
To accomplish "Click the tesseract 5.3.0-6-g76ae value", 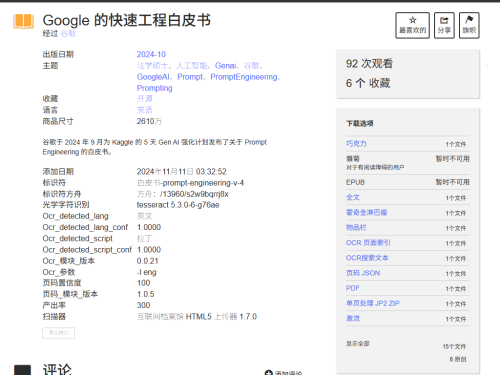I will (x=178, y=205).
